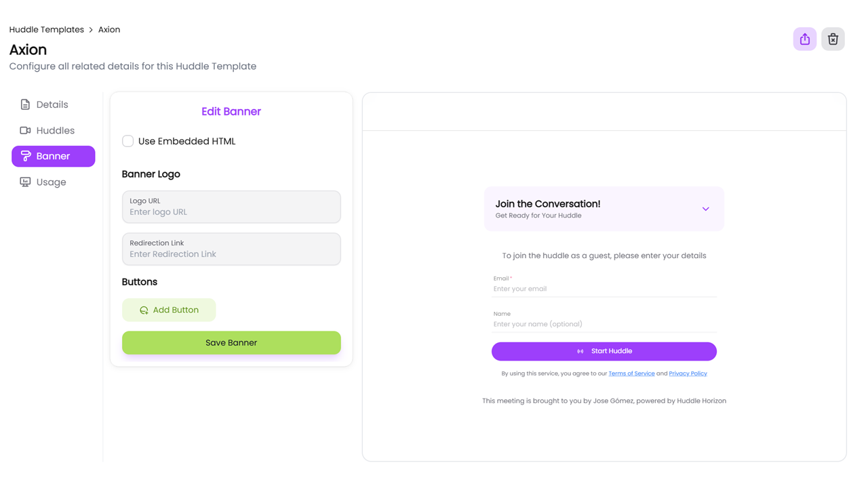Click the microphone icon on Start Huddle
This screenshot has width=868, height=488.
pos(580,351)
